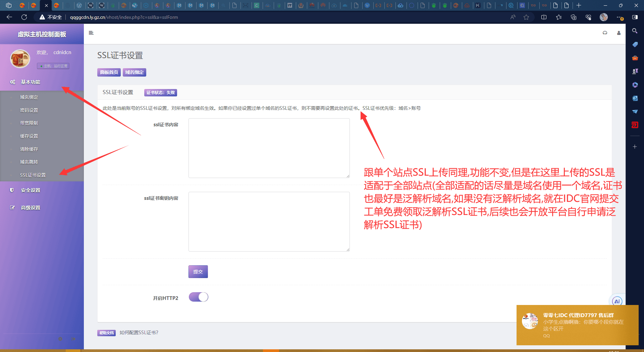Screen dimensions: 644x352
Task: Click the headset support icon in header
Action: pyautogui.click(x=605, y=33)
